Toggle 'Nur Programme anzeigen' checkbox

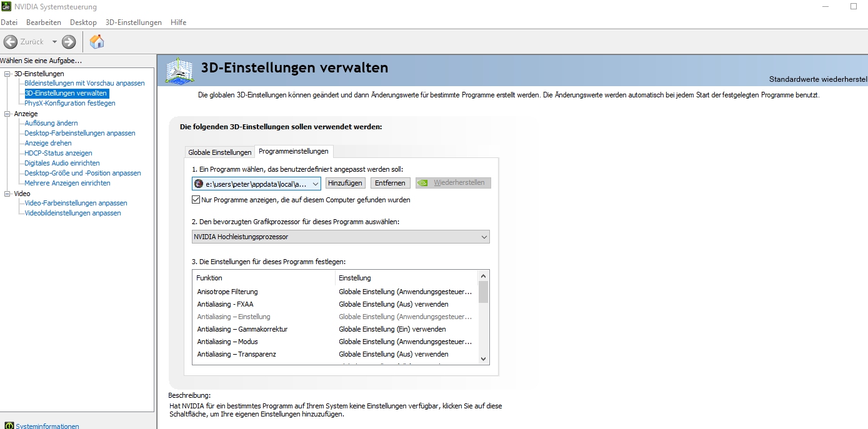(x=196, y=200)
